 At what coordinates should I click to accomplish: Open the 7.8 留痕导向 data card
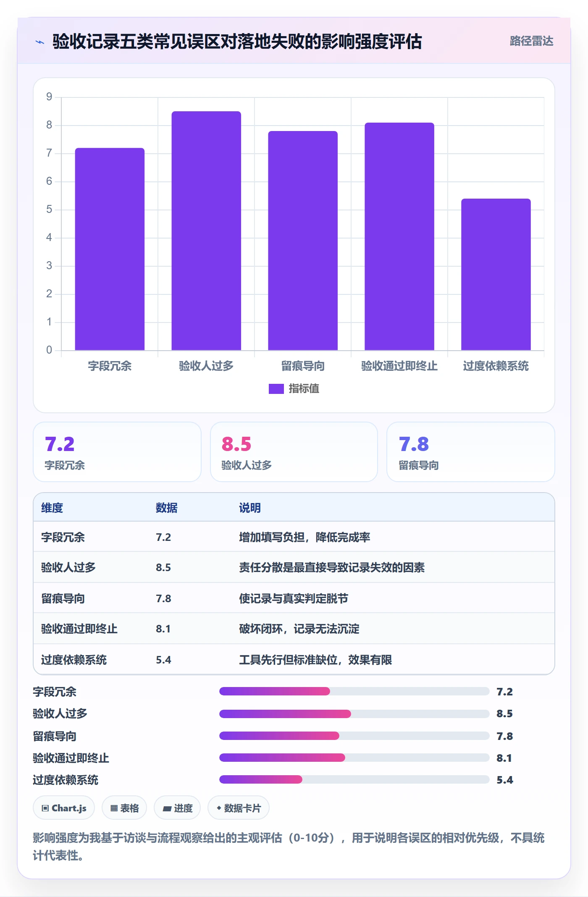pos(471,452)
